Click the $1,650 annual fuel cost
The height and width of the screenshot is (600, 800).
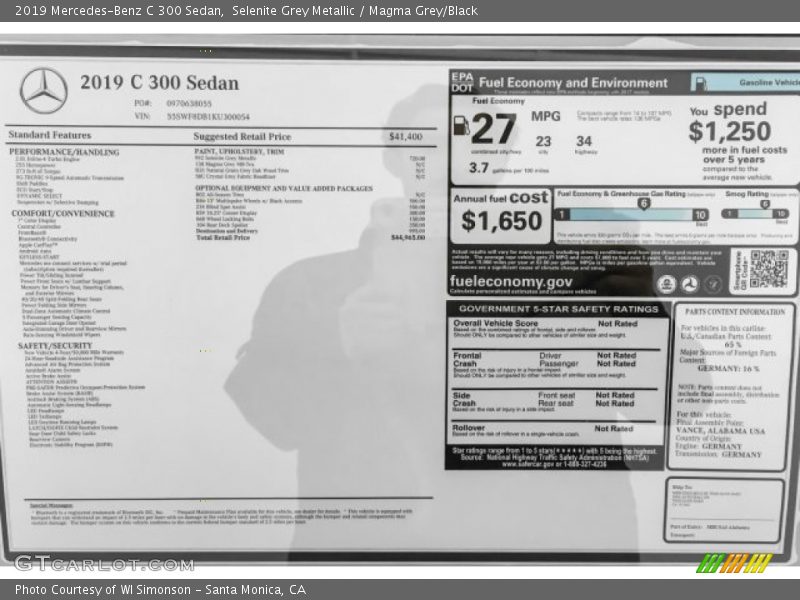[x=502, y=221]
